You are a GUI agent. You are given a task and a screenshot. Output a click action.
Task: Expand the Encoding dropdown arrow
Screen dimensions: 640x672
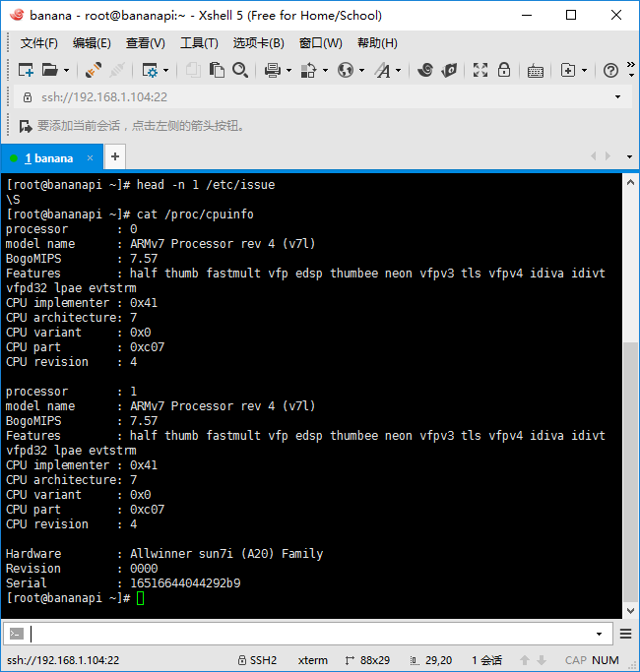point(361,70)
